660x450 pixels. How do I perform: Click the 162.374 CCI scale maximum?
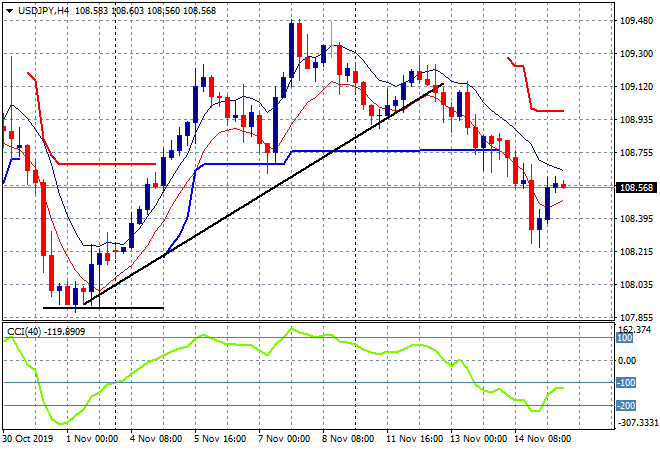click(x=636, y=329)
